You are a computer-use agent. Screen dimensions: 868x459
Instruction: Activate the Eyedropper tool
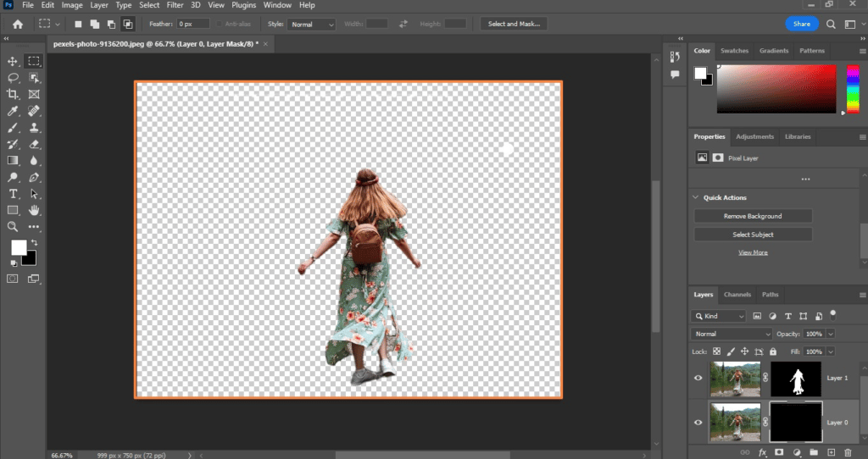tap(13, 111)
